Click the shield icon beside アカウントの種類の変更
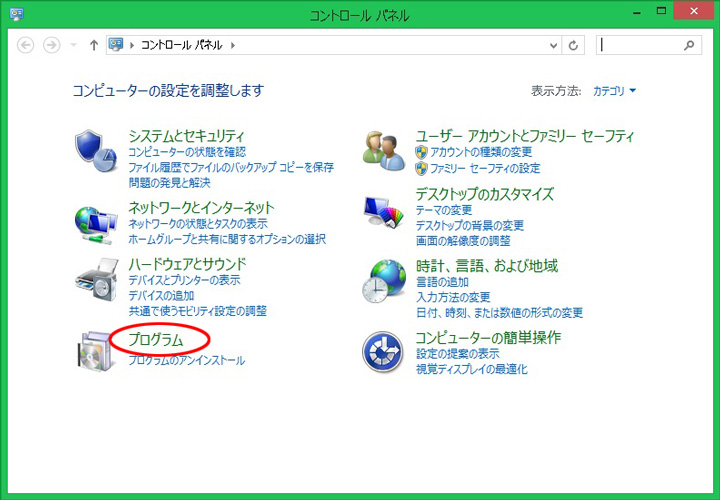720x500 pixels. (421, 152)
